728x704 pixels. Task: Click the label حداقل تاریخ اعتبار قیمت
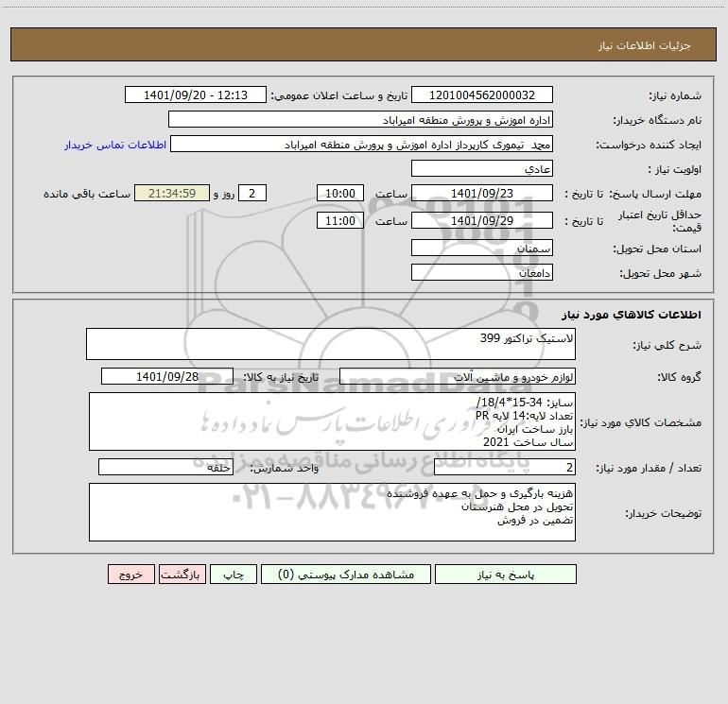[660, 221]
